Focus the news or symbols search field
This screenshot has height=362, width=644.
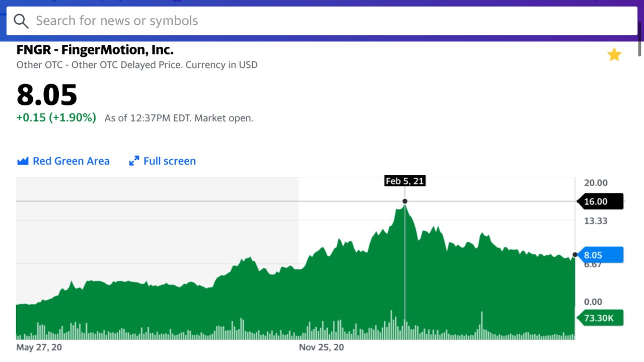[x=322, y=21]
